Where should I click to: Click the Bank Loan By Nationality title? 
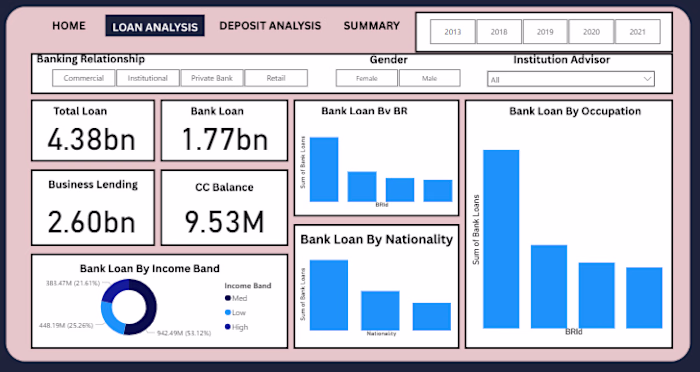click(x=376, y=239)
